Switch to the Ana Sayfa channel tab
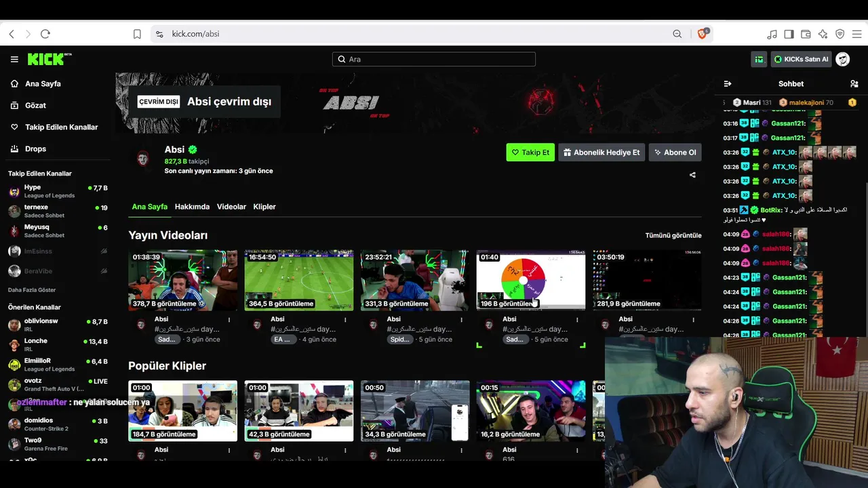Screen dimensions: 868x488 click(150, 207)
